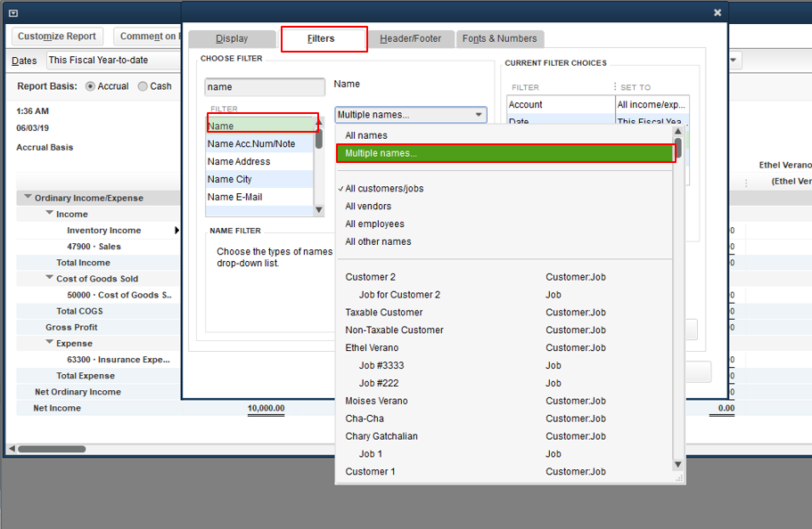Viewport: 812px width, 529px height.
Task: Select the Name E-Mail filter
Action: pyautogui.click(x=259, y=197)
